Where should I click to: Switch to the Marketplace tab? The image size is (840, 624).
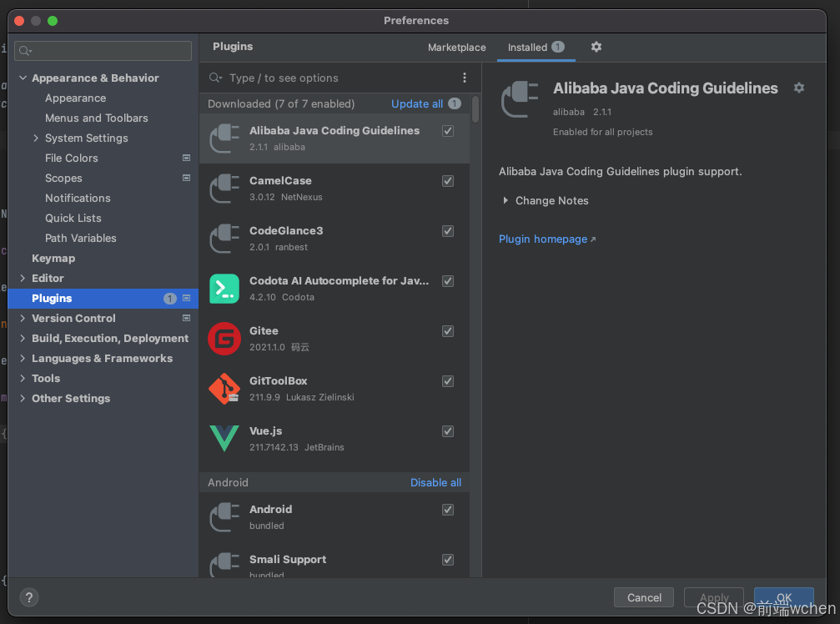pos(456,48)
